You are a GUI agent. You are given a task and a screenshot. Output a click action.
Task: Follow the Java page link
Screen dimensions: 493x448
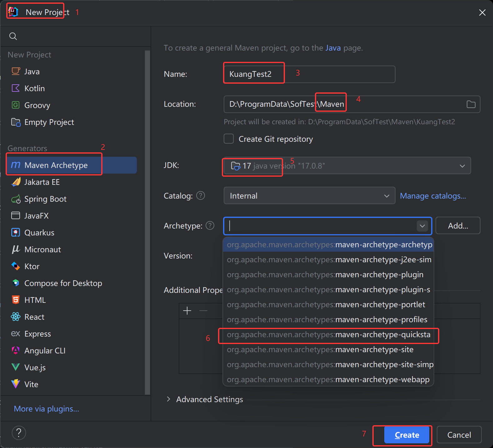pyautogui.click(x=333, y=48)
